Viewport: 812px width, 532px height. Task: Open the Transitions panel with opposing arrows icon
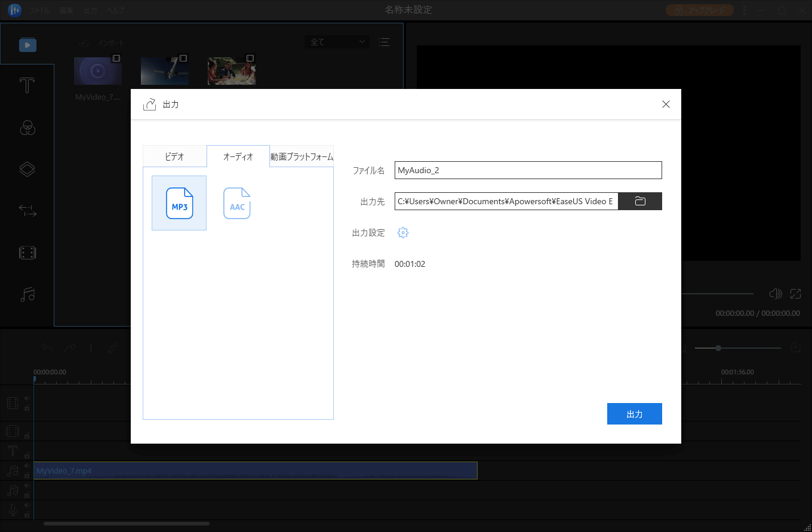coord(27,211)
